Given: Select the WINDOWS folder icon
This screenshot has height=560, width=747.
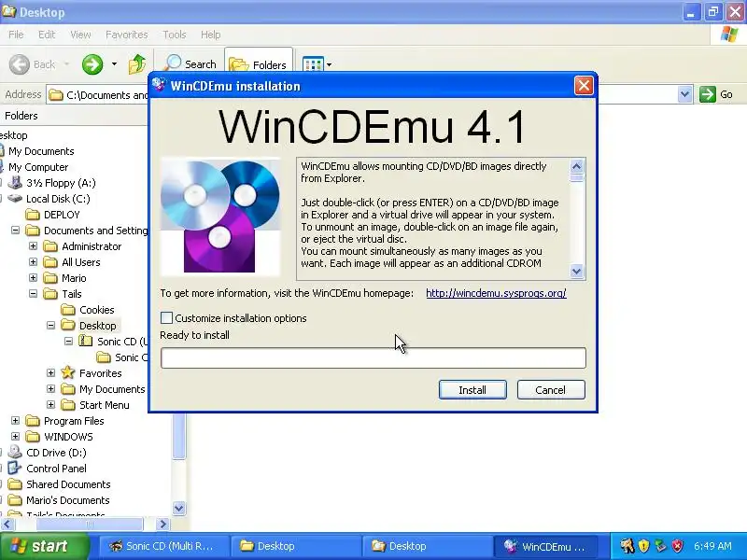Looking at the screenshot, I should pyautogui.click(x=33, y=437).
